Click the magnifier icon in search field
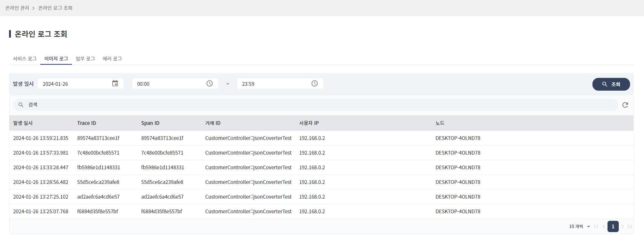The image size is (644, 240). pos(21,105)
